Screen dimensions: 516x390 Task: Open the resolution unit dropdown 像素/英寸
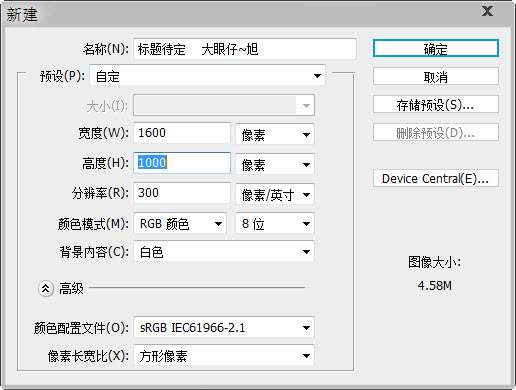tap(275, 194)
